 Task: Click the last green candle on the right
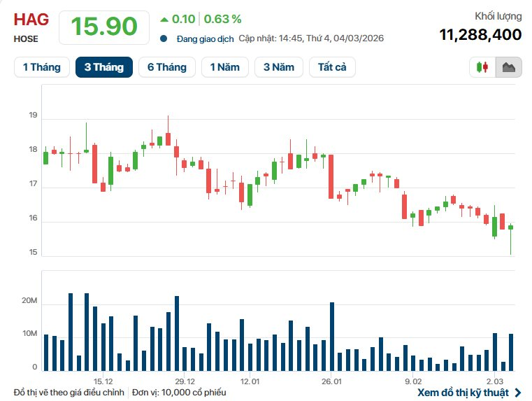[x=511, y=227]
